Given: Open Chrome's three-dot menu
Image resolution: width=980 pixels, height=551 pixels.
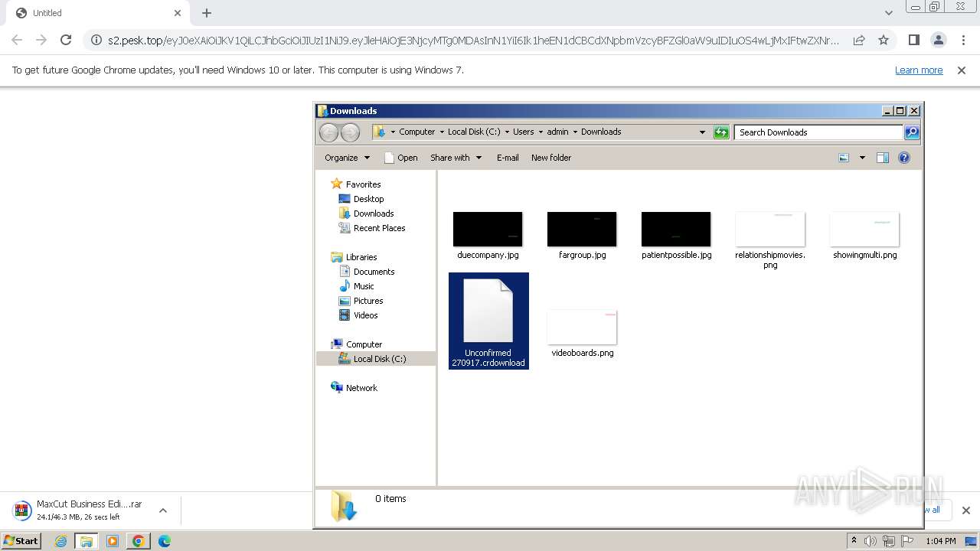Looking at the screenshot, I should [963, 40].
